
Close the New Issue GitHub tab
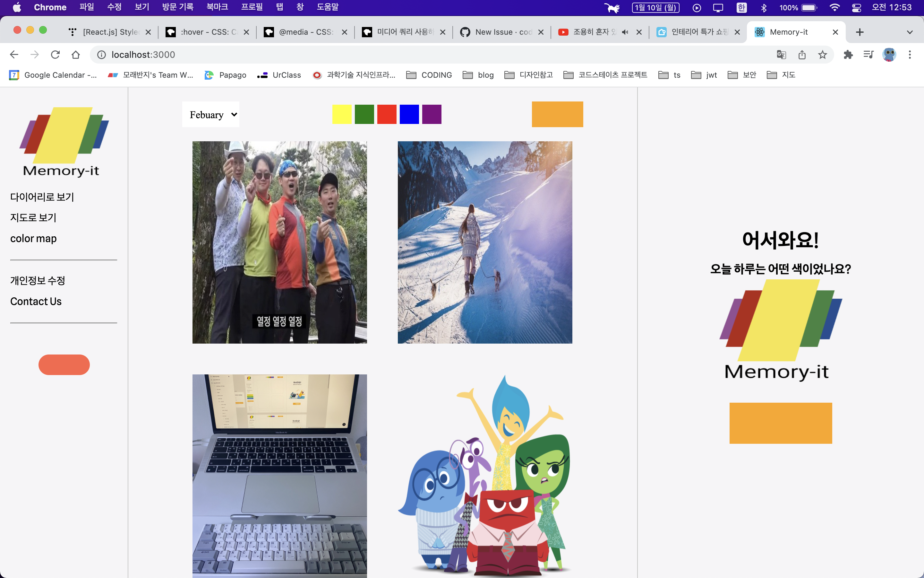tap(541, 32)
